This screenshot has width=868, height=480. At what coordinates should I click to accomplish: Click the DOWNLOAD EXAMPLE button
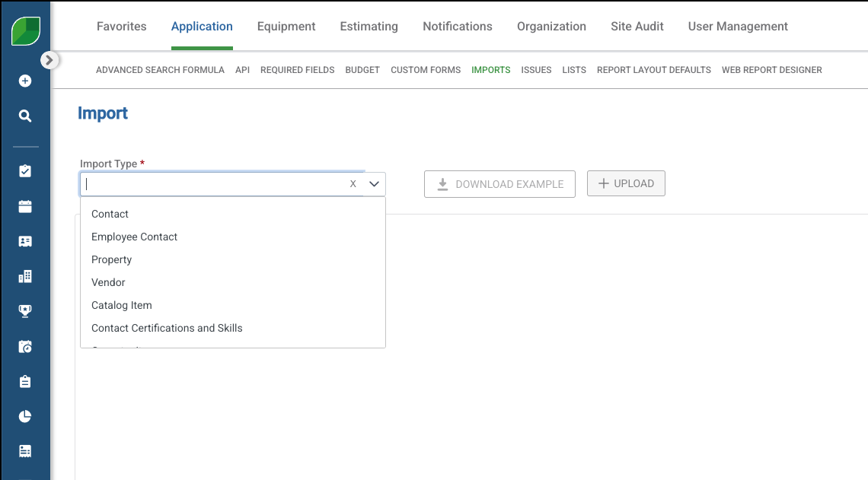click(x=499, y=184)
